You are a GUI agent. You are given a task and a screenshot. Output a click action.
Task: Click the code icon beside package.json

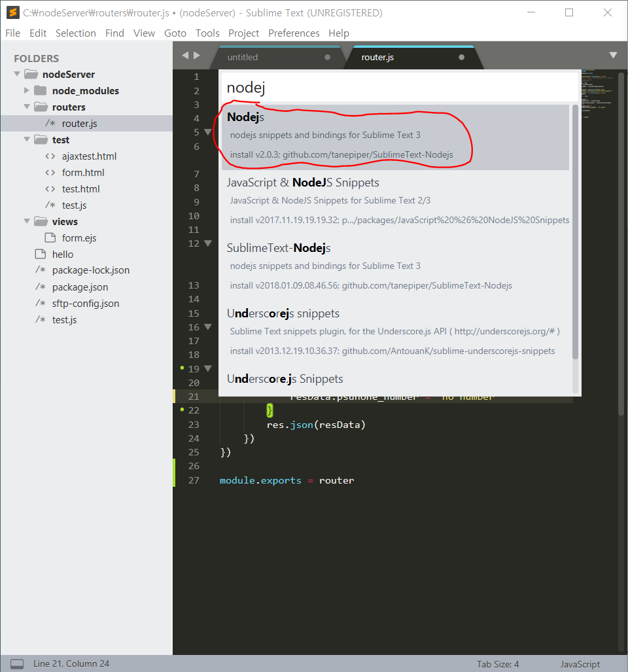click(41, 287)
